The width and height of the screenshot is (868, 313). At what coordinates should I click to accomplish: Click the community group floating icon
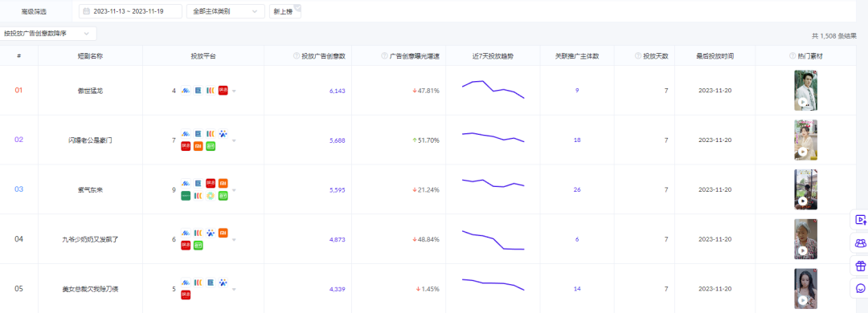(x=860, y=242)
